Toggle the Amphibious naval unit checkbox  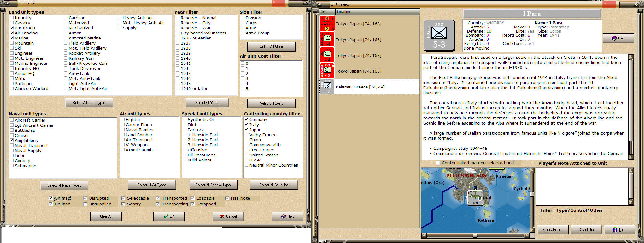pos(12,140)
